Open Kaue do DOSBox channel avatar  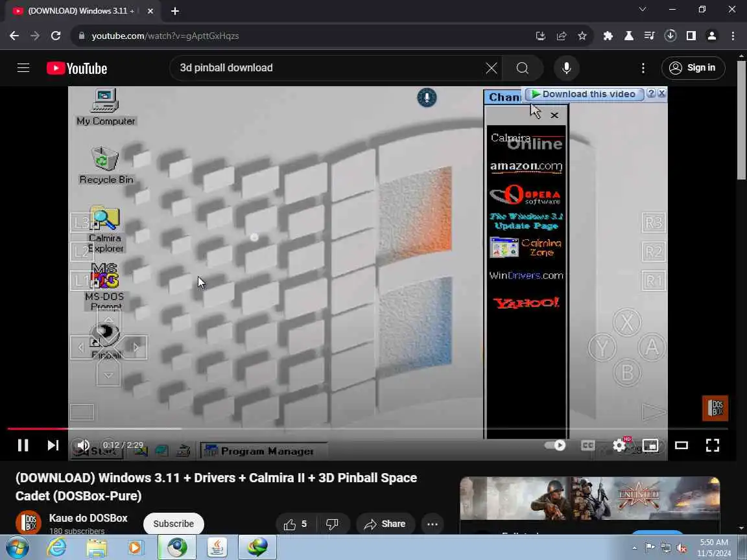click(x=29, y=522)
